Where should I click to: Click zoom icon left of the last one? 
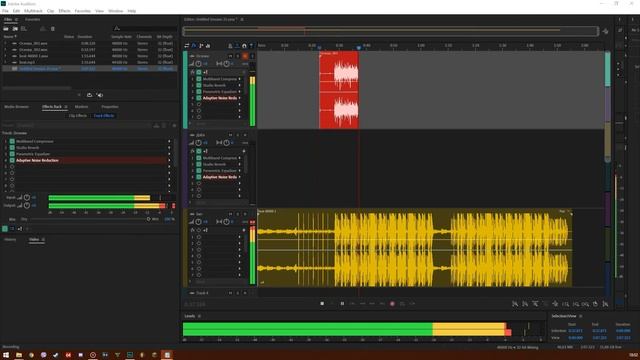click(x=596, y=304)
